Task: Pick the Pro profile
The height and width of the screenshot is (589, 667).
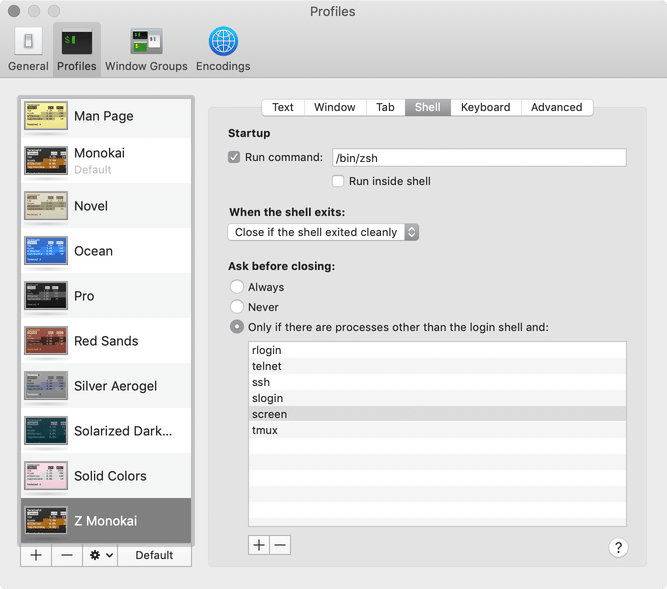Action: (x=106, y=296)
